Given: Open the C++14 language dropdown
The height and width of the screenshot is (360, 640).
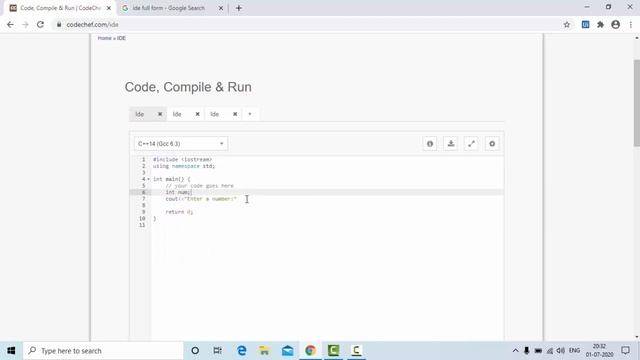Looking at the screenshot, I should (x=181, y=144).
